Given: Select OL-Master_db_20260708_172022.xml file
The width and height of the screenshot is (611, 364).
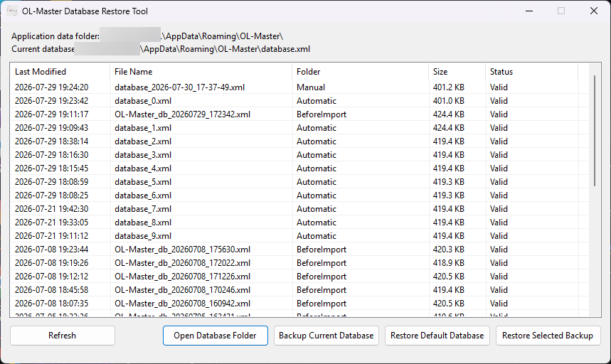Looking at the screenshot, I should coord(182,263).
